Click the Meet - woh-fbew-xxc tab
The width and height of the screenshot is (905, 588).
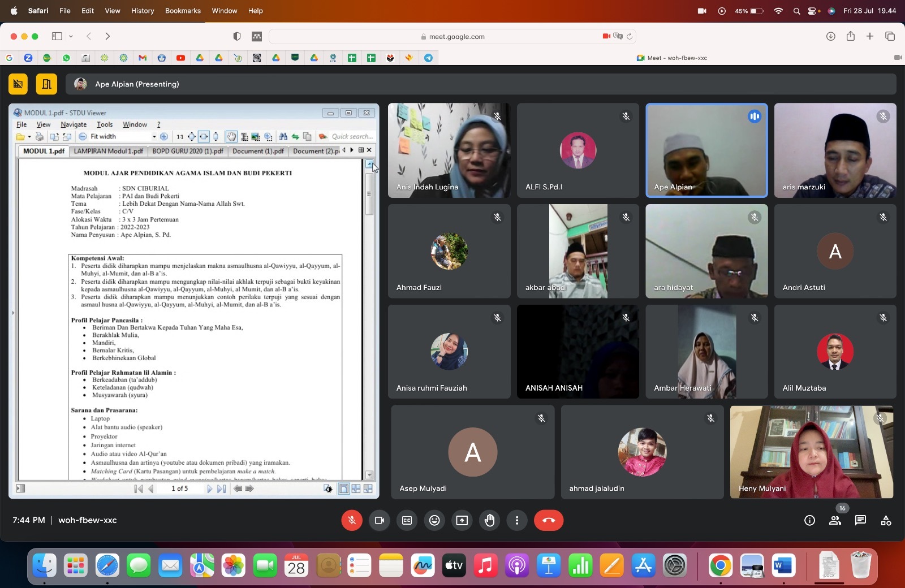click(x=672, y=58)
